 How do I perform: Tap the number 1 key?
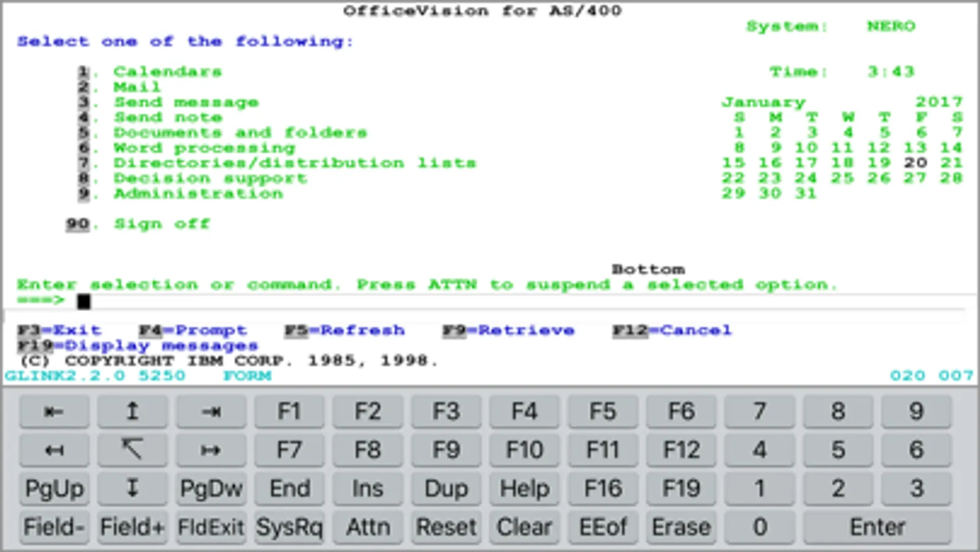click(x=760, y=489)
